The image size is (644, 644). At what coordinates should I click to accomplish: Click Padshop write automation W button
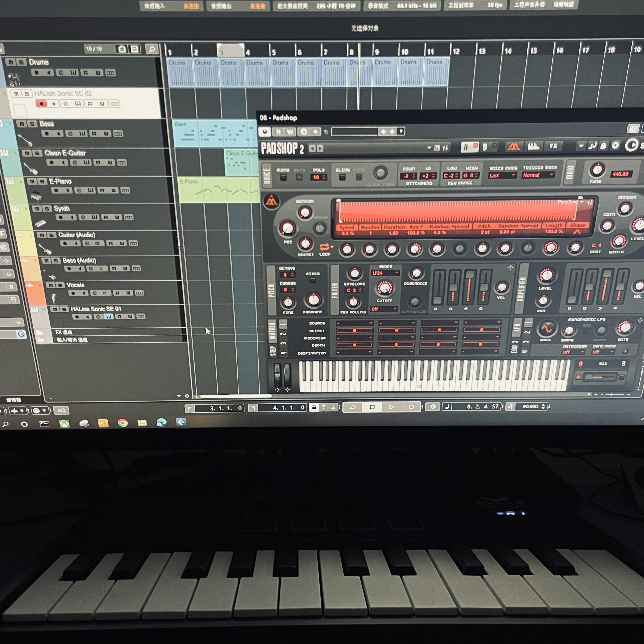[x=290, y=132]
